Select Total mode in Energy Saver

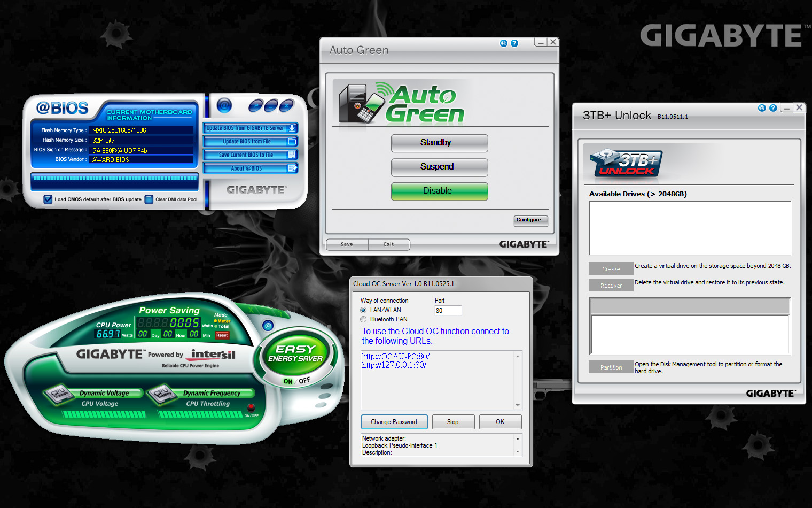[222, 326]
